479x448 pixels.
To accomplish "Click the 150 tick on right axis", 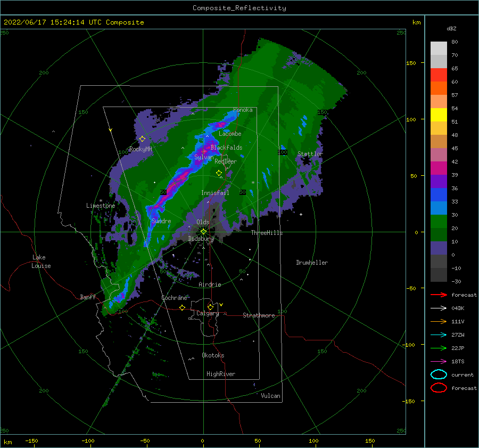I will (x=411, y=63).
